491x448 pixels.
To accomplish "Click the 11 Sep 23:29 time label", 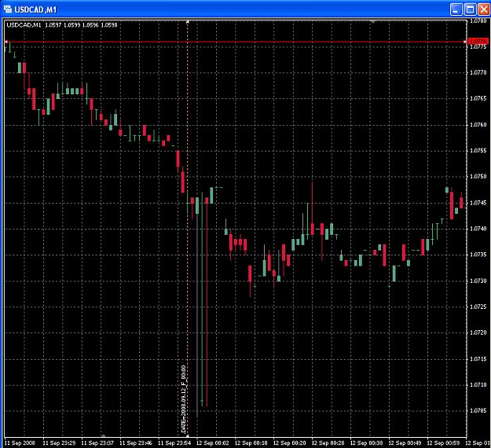I will (59, 443).
